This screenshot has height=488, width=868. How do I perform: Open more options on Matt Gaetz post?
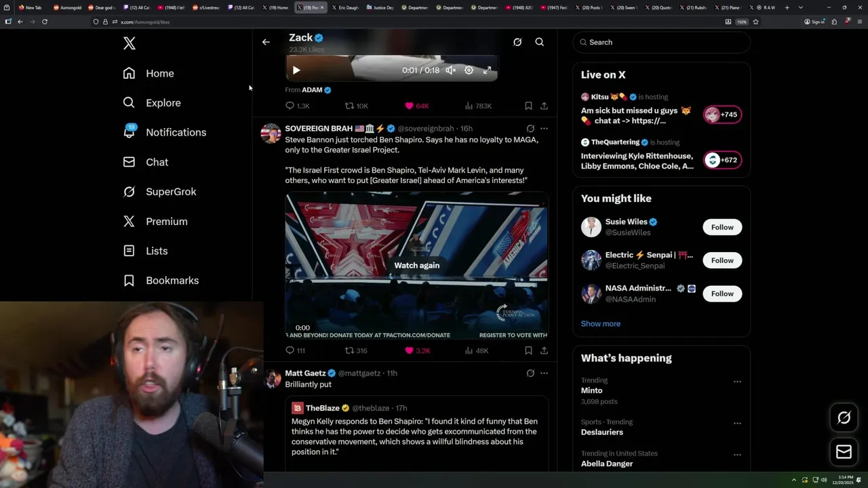544,373
